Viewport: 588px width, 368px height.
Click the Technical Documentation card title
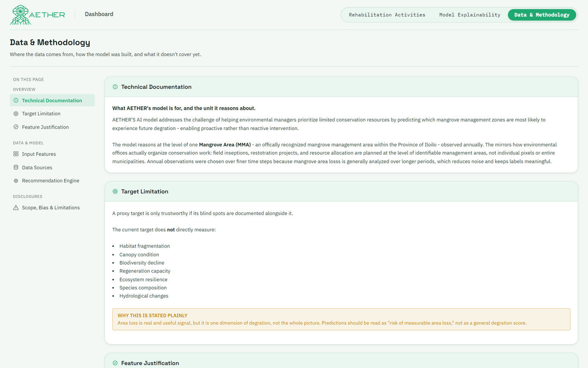coord(156,87)
